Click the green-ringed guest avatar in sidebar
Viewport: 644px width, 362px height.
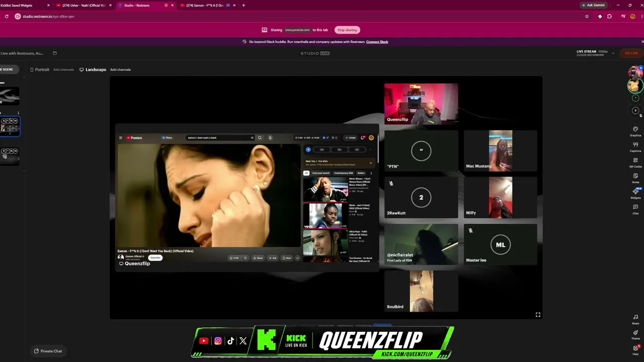635,85
